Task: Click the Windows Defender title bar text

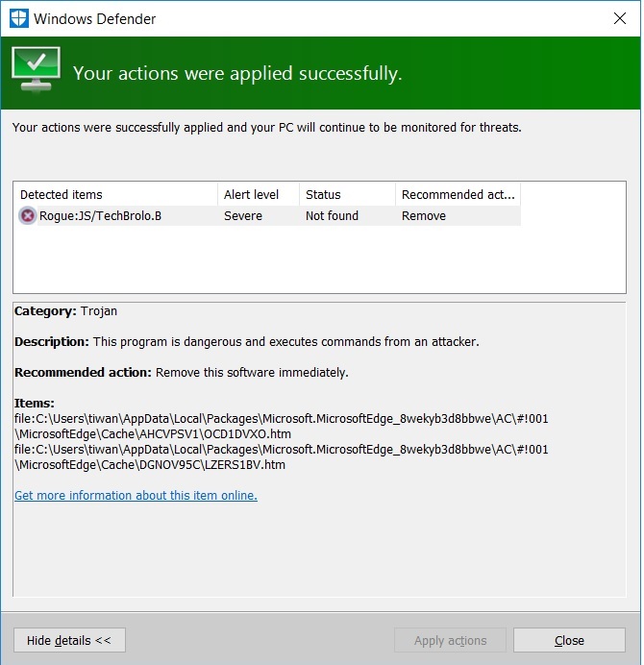Action: coord(94,19)
